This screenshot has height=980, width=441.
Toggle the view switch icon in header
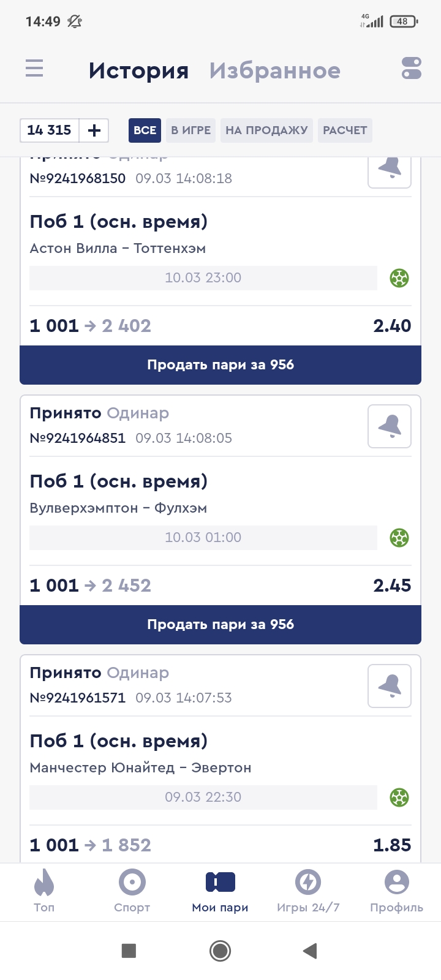tap(412, 68)
